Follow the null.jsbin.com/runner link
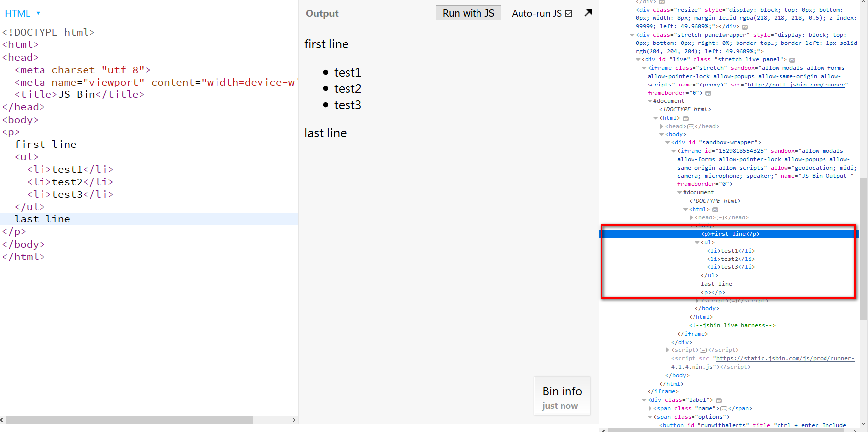This screenshot has height=432, width=868. coord(796,85)
